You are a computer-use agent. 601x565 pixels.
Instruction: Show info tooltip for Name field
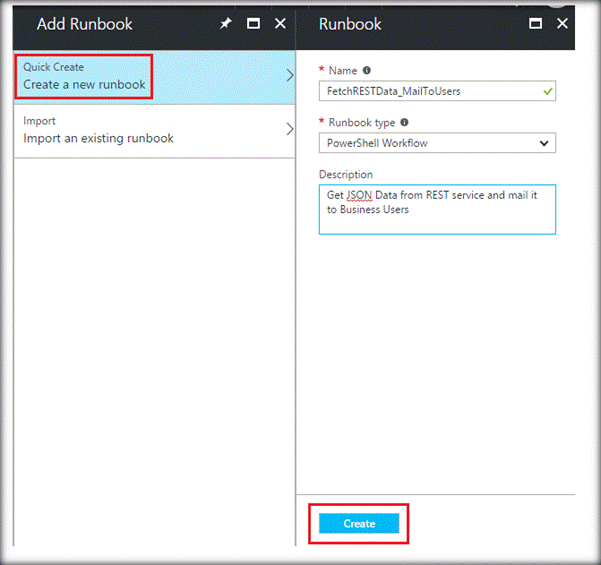coord(367,70)
